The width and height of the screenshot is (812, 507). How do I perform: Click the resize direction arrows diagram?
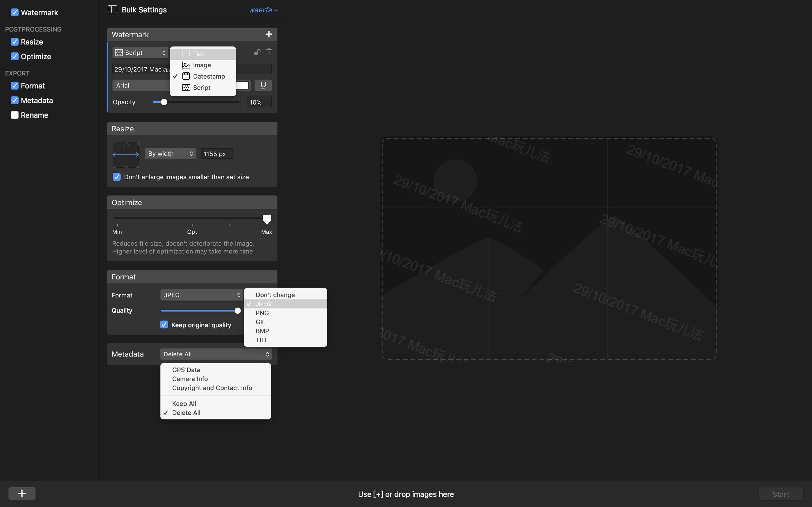[126, 155]
